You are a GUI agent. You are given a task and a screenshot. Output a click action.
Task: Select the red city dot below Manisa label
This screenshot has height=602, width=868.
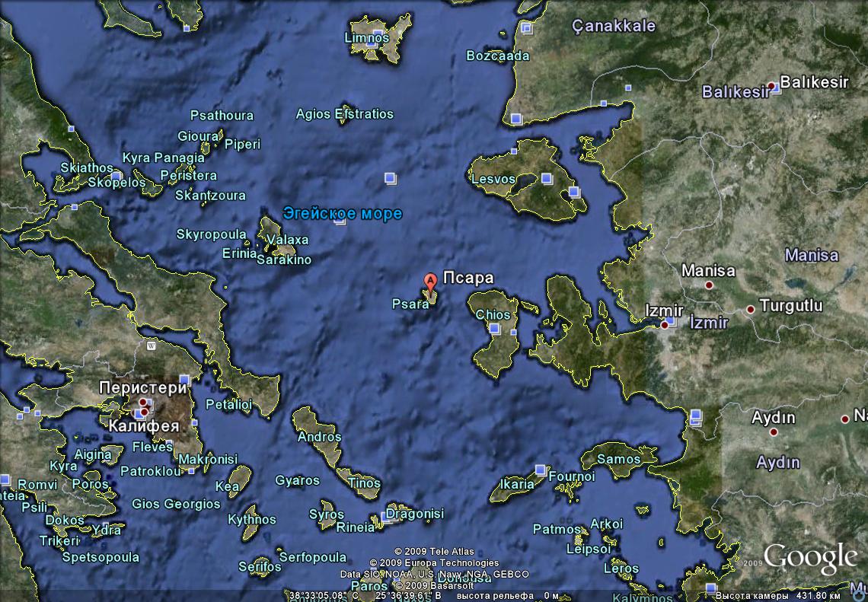point(709,285)
